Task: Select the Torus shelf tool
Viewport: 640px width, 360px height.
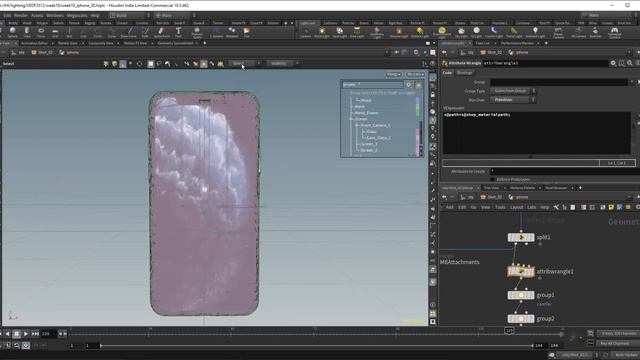Action: (41, 32)
